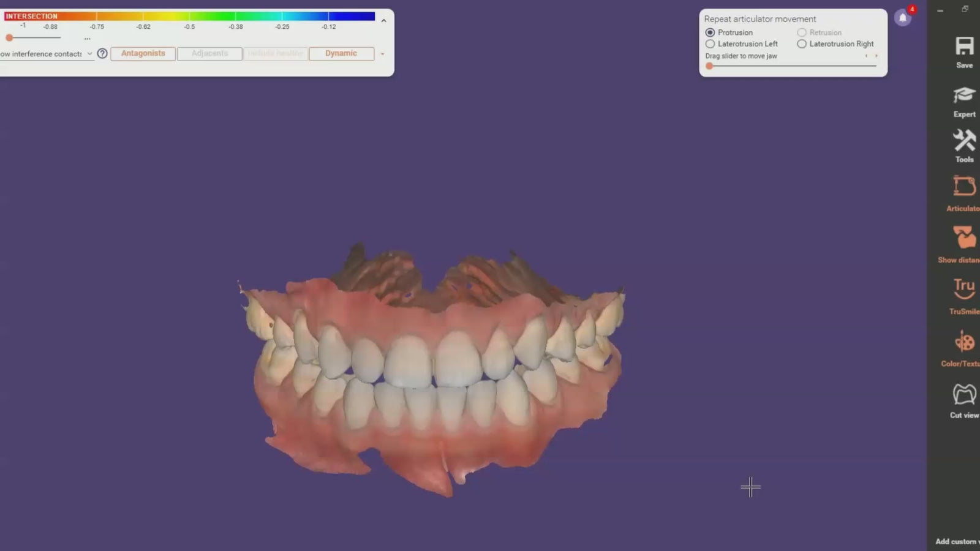
Task: Click the help question mark icon
Action: [x=102, y=54]
